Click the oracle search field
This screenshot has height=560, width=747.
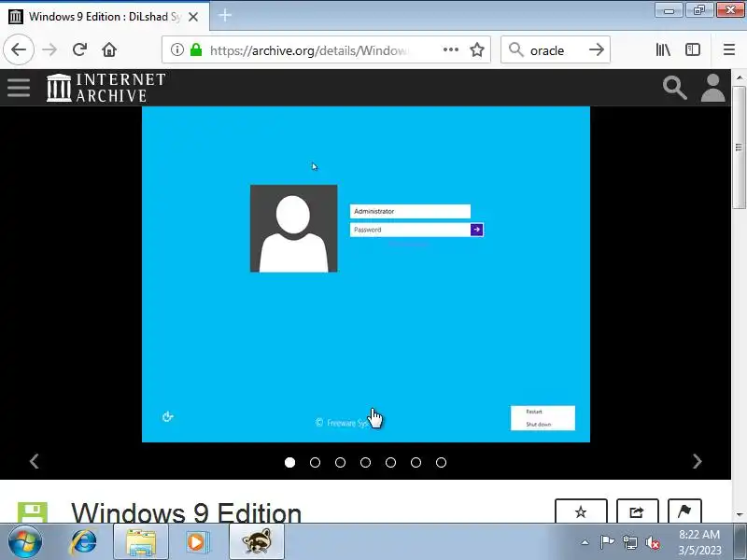555,50
